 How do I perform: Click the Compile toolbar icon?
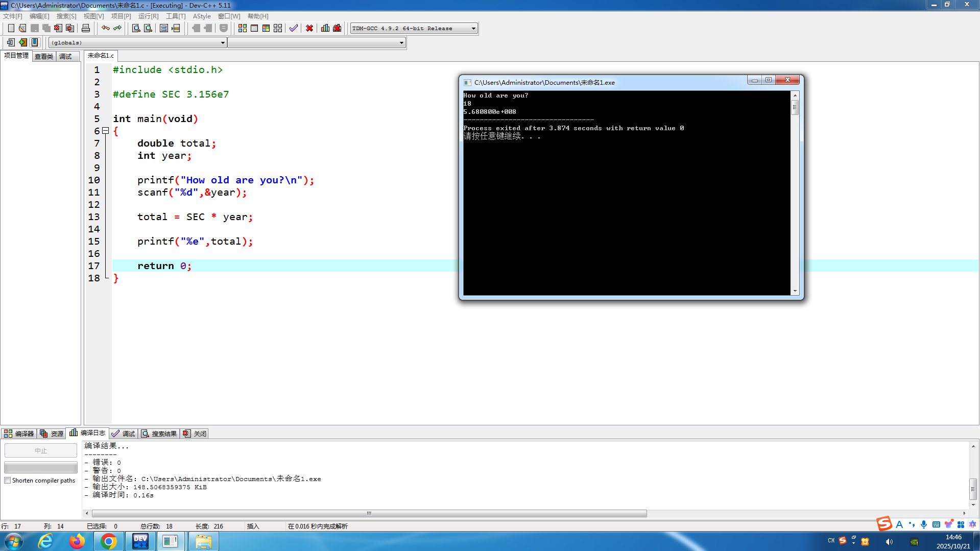point(243,28)
